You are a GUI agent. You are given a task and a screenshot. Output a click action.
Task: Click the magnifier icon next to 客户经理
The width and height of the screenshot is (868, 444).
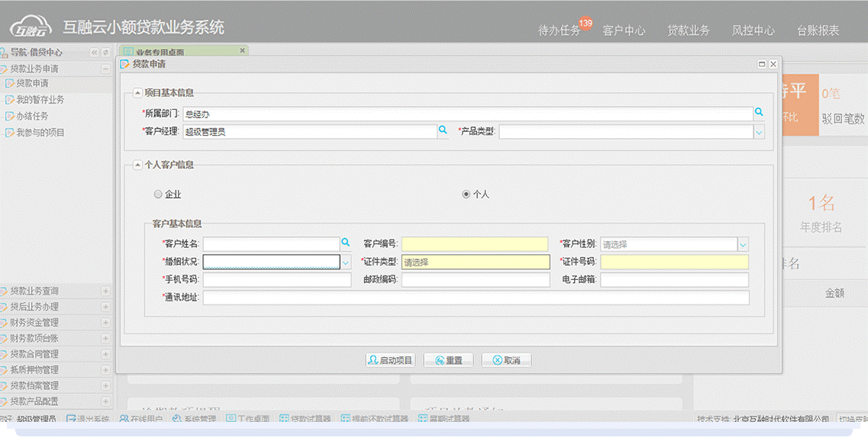[442, 130]
